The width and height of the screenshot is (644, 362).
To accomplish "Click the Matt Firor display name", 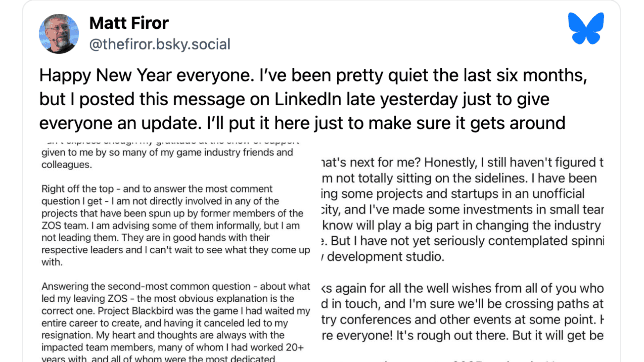I will (x=129, y=23).
